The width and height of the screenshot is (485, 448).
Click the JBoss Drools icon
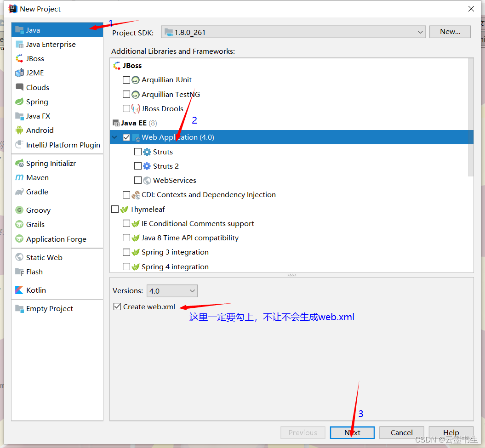click(136, 108)
